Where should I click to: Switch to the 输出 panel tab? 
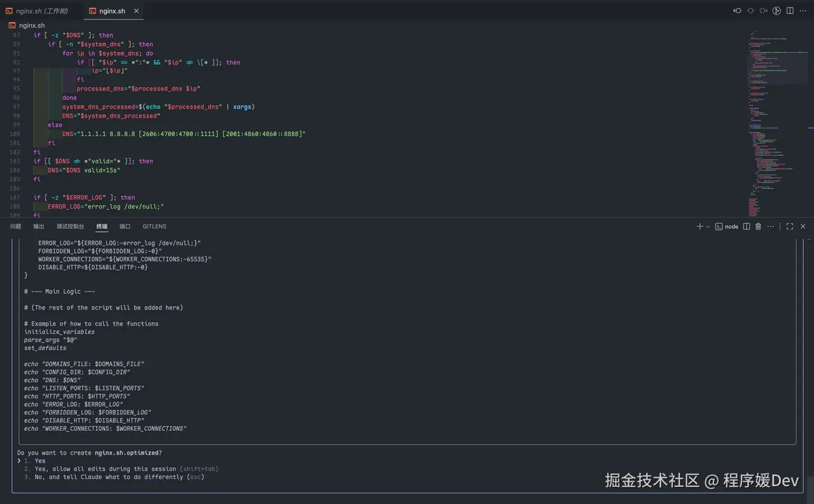(39, 226)
